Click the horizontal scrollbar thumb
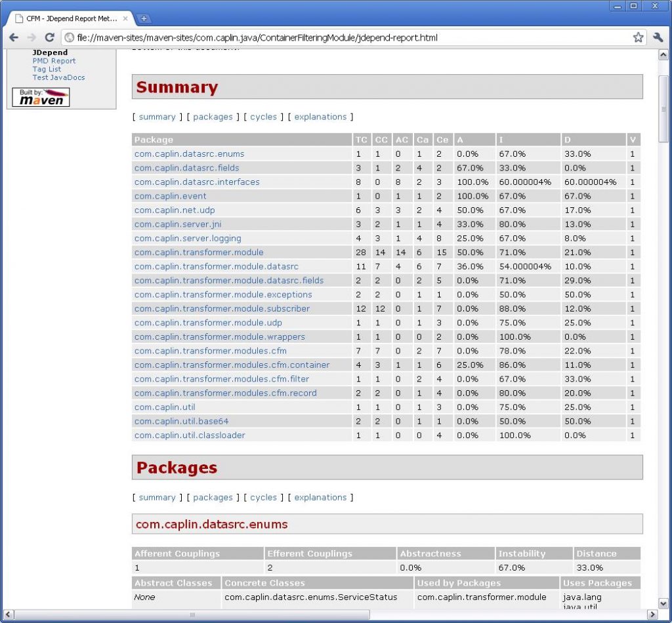 click(192, 614)
